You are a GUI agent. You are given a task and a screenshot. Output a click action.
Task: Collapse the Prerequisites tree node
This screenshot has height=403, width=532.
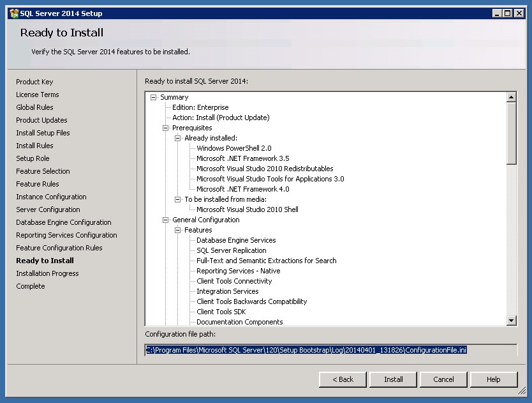(x=166, y=128)
